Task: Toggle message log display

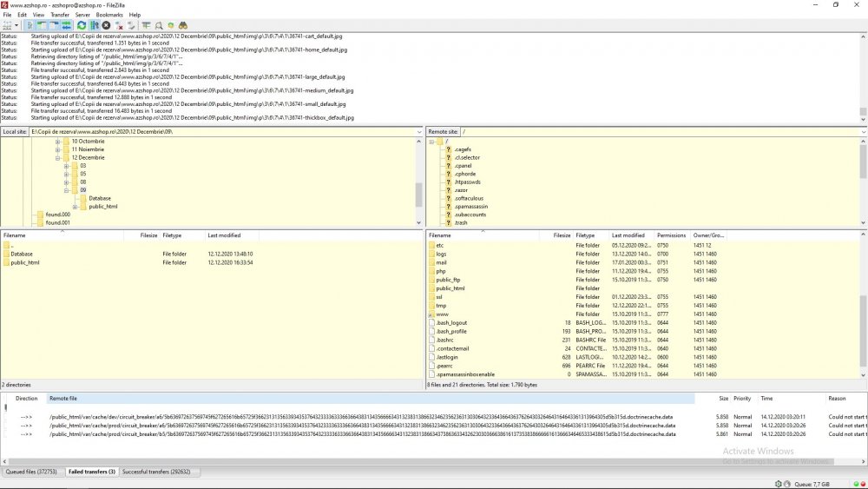Action: 29,25
